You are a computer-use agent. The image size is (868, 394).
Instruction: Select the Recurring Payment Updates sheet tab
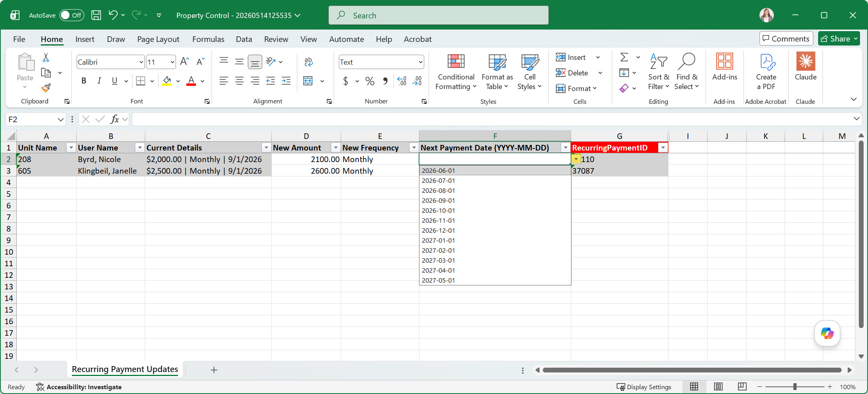click(x=125, y=369)
